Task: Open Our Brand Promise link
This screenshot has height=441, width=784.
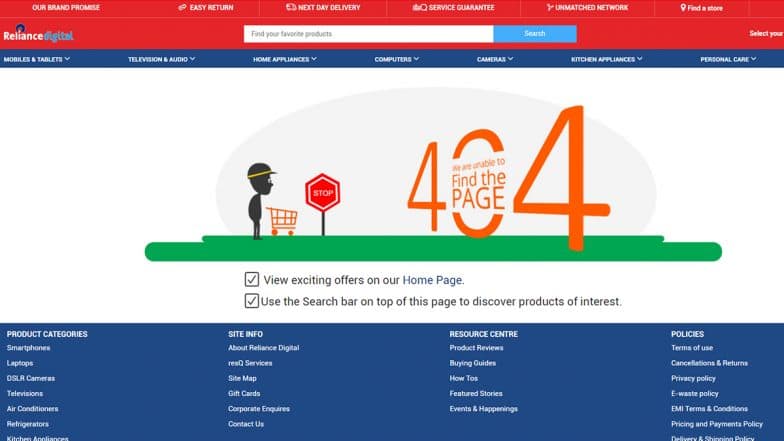Action: pos(66,8)
